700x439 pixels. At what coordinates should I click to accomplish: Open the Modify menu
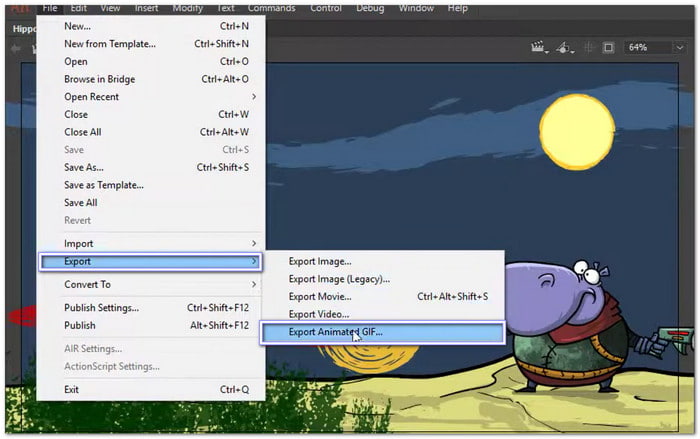coord(188,8)
